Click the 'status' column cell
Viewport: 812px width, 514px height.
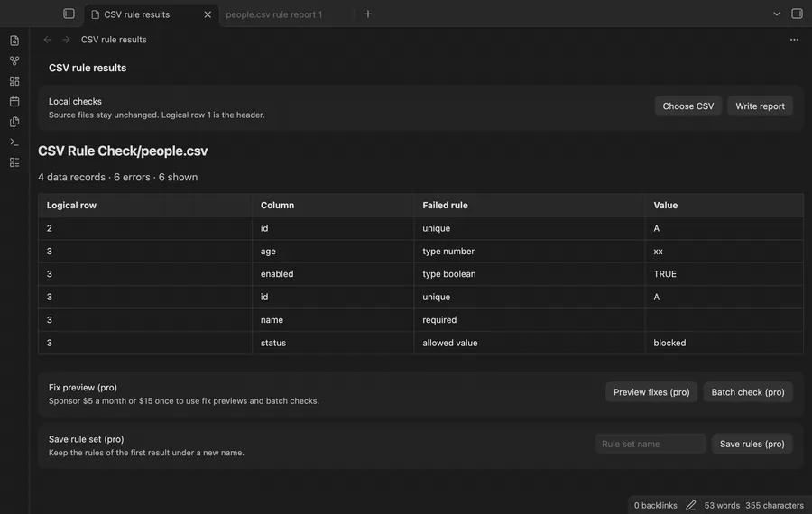click(x=333, y=343)
